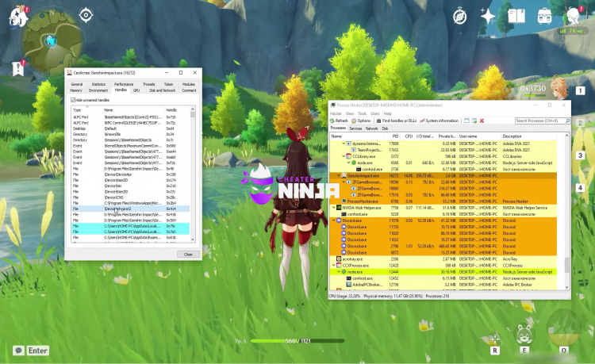Collapse the NVIDIA Web Helper.exe tree
Screen dimensions: 595x364
334,208
